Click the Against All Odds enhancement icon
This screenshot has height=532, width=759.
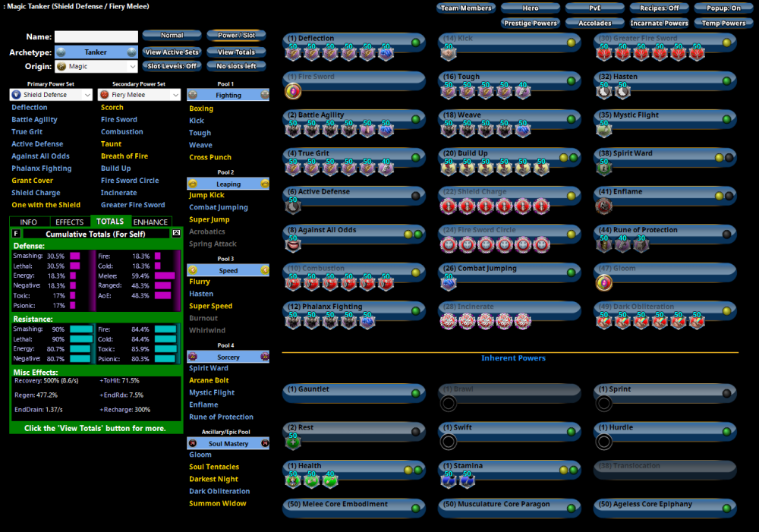point(293,244)
